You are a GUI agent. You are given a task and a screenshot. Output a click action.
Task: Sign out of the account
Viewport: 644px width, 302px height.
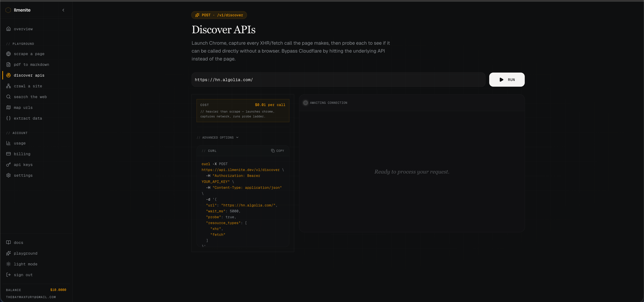pyautogui.click(x=23, y=275)
